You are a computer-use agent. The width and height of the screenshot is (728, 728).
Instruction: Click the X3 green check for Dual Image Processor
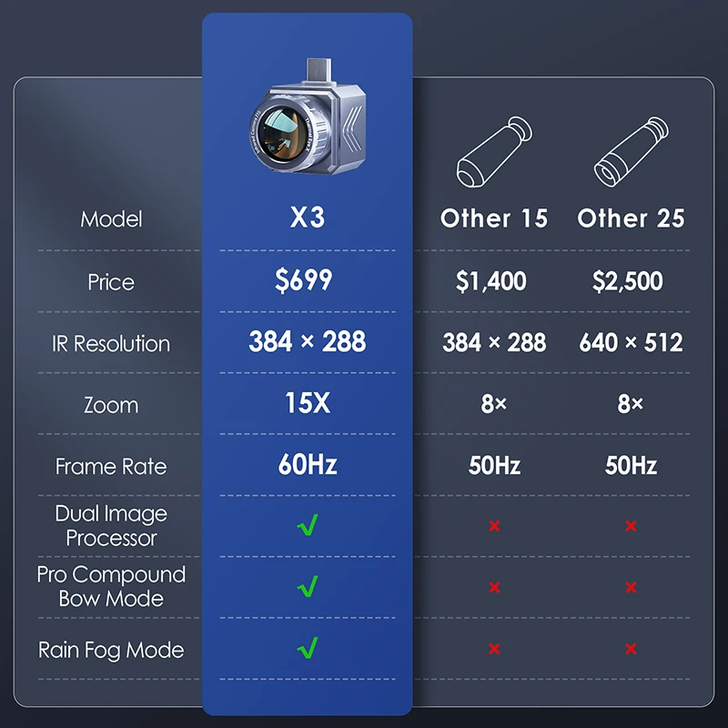coord(308,526)
